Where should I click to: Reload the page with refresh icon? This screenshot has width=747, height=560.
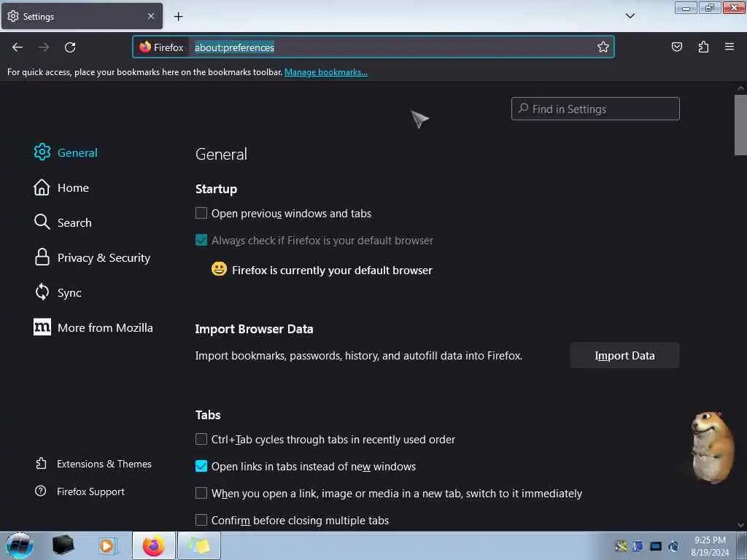pos(70,47)
